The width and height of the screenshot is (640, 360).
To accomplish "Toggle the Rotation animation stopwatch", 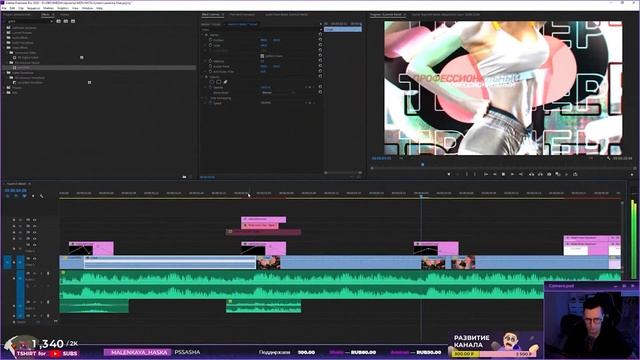I will (x=210, y=61).
